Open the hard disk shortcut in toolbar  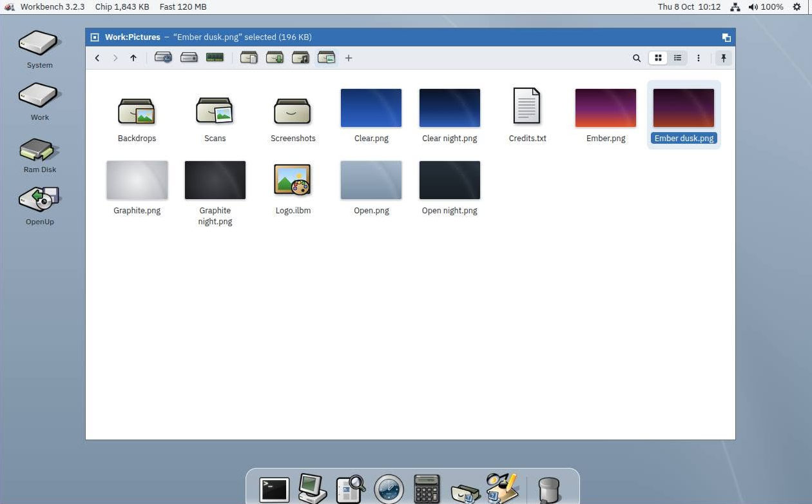[189, 58]
